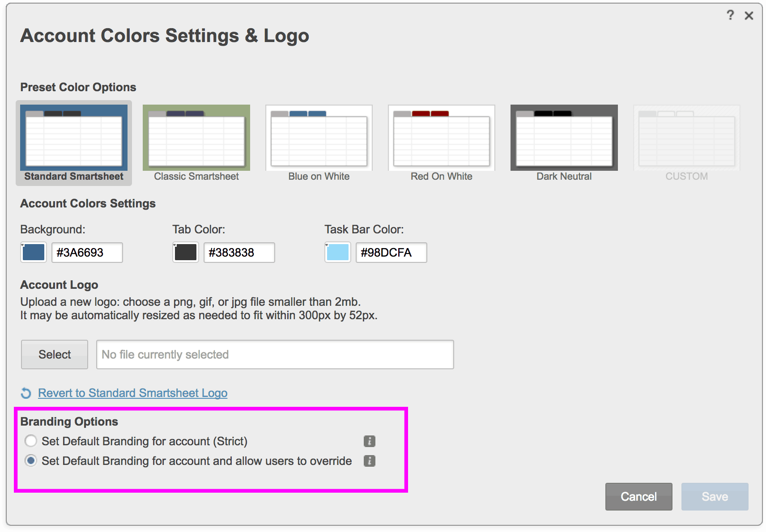Click the info icon for Strict branding

pos(370,441)
